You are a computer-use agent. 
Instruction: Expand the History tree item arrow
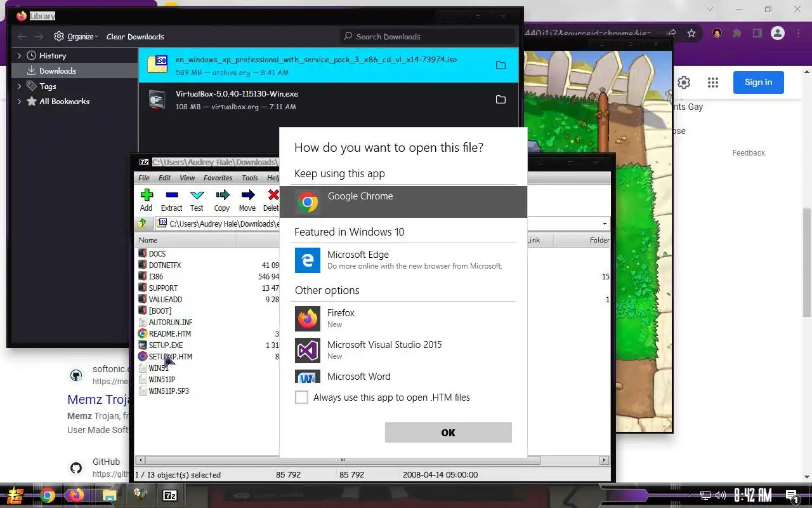[x=20, y=56]
